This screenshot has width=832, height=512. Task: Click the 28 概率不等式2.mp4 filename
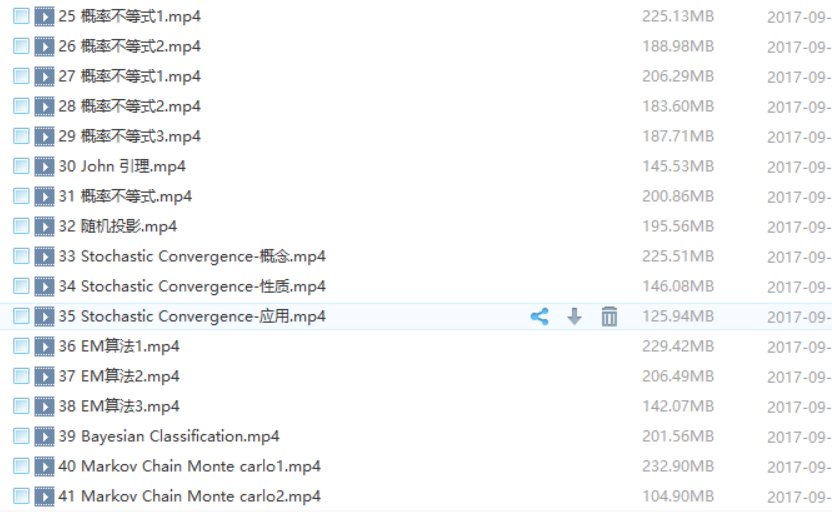[129, 106]
